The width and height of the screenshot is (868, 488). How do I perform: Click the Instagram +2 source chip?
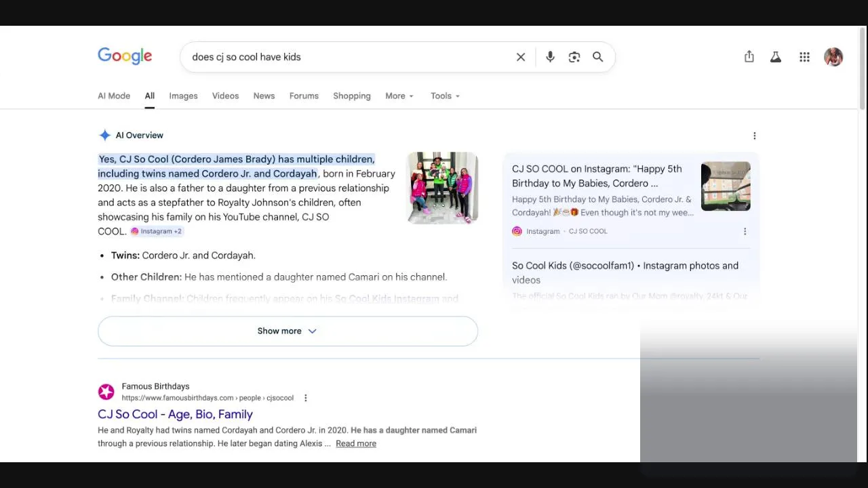coord(157,231)
